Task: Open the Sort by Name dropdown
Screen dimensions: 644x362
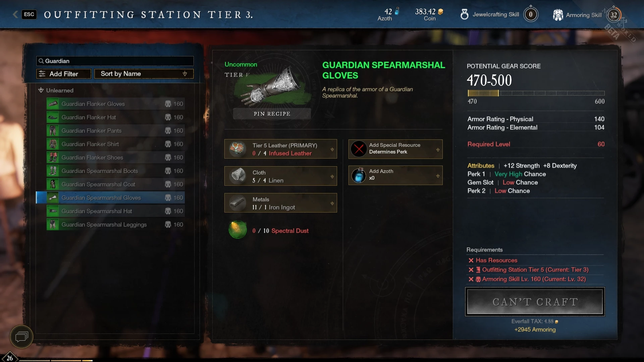Action: (144, 74)
